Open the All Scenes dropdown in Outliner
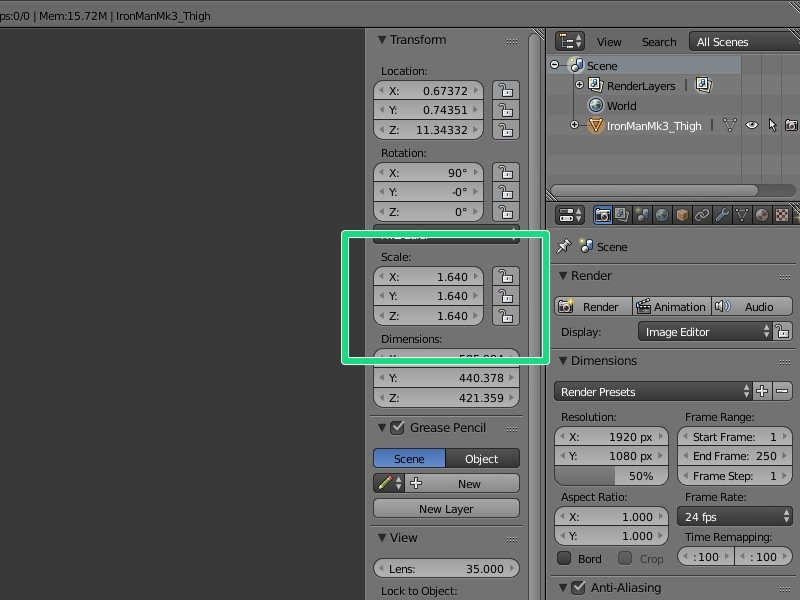 tap(744, 42)
